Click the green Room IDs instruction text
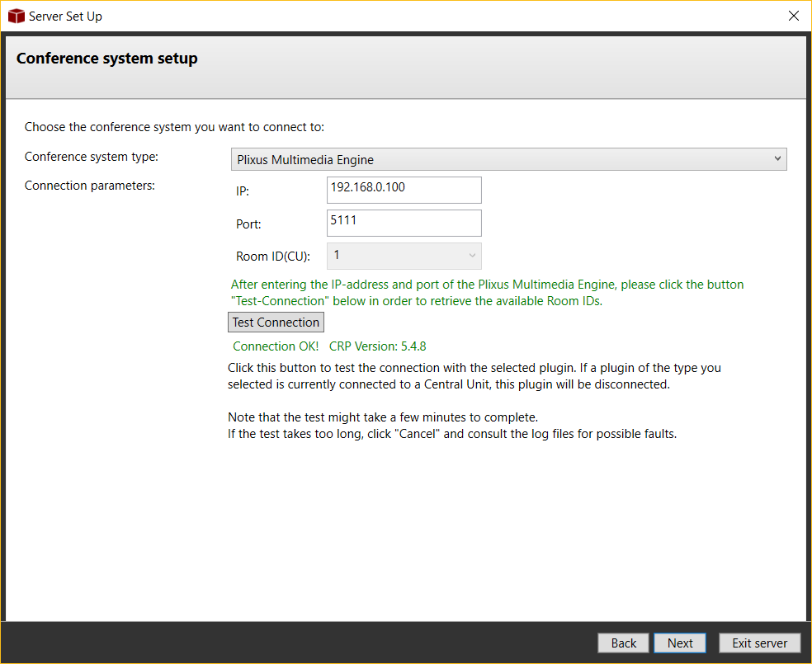The height and width of the screenshot is (664, 812). [x=487, y=293]
